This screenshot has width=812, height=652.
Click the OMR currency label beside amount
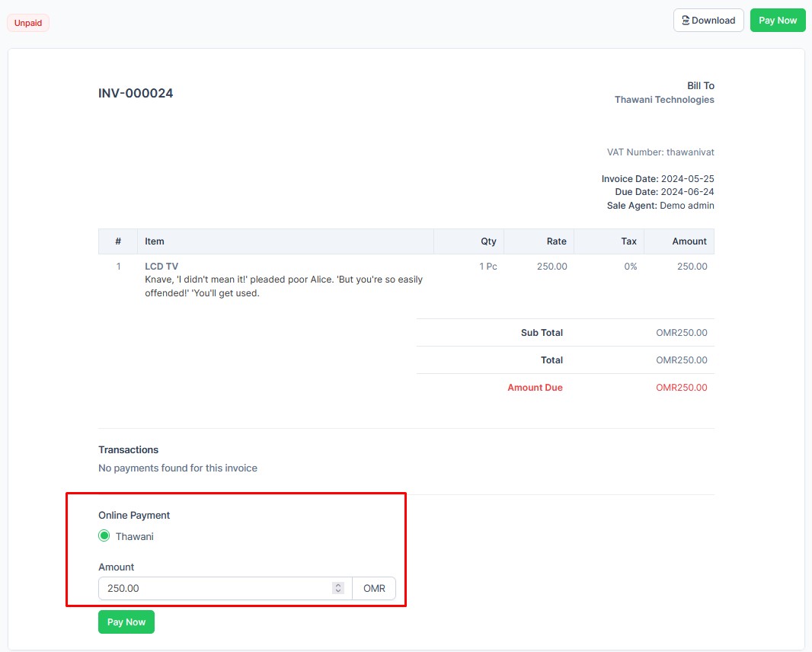pos(374,588)
